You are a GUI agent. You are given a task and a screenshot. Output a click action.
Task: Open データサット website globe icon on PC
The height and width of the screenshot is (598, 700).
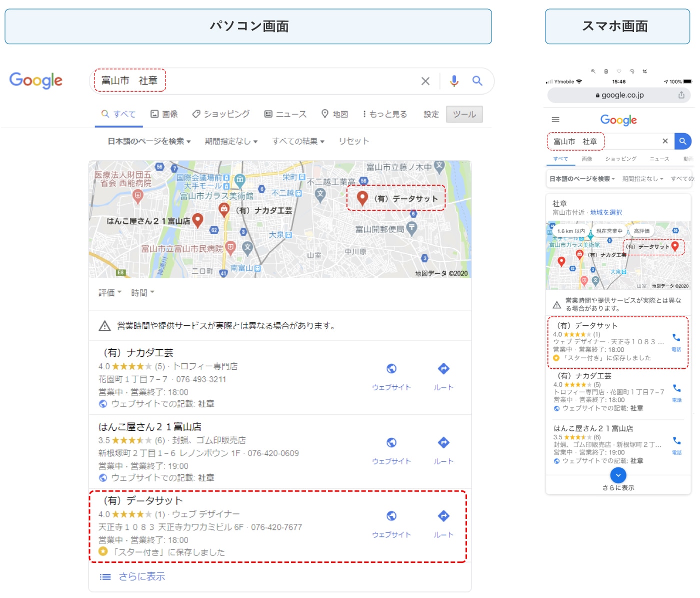coord(391,516)
